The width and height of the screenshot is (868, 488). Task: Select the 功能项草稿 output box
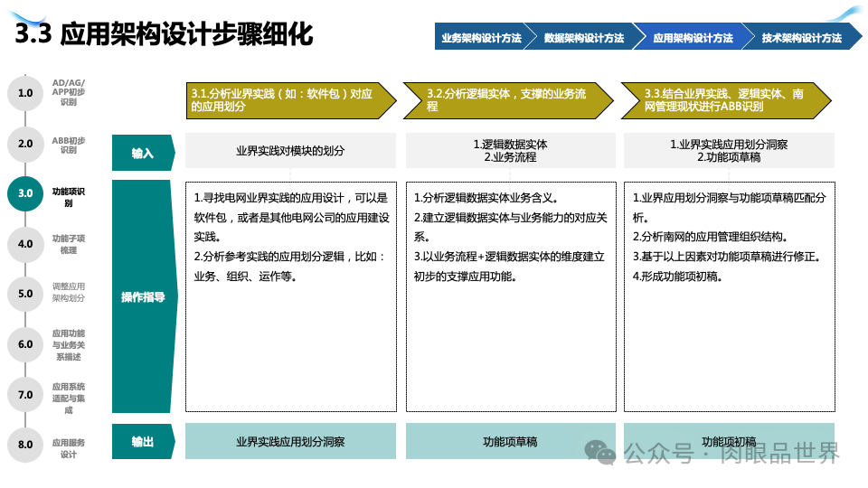click(x=510, y=441)
